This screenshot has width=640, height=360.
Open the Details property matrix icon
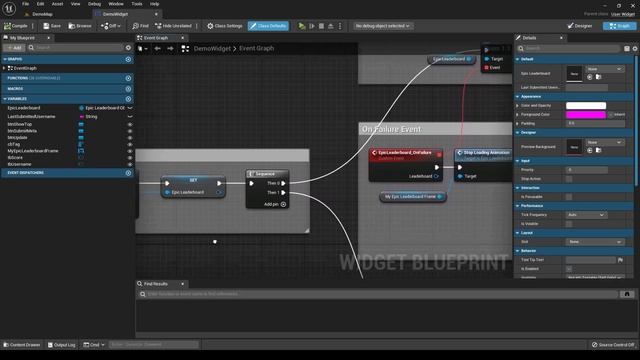(x=627, y=49)
